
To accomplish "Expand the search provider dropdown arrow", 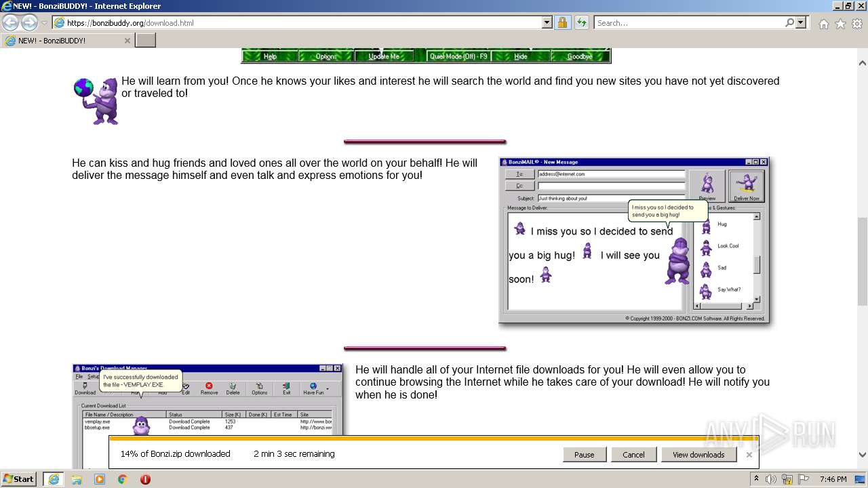I will pyautogui.click(x=801, y=22).
